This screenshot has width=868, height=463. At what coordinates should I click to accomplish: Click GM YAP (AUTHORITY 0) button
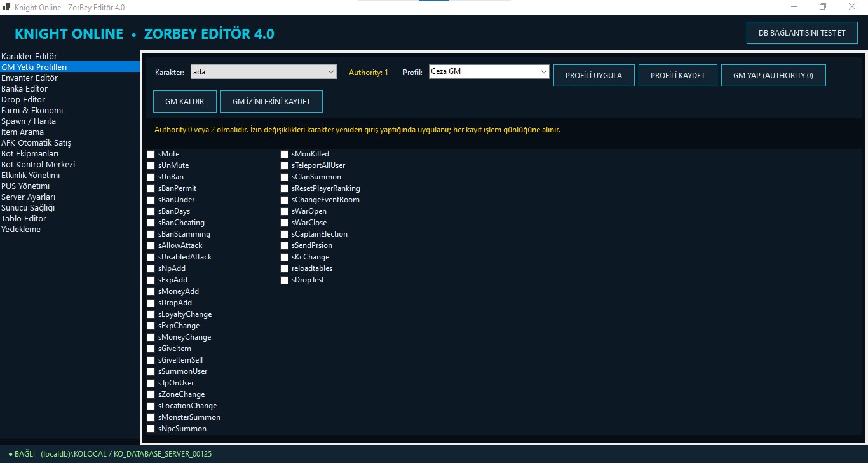(773, 75)
